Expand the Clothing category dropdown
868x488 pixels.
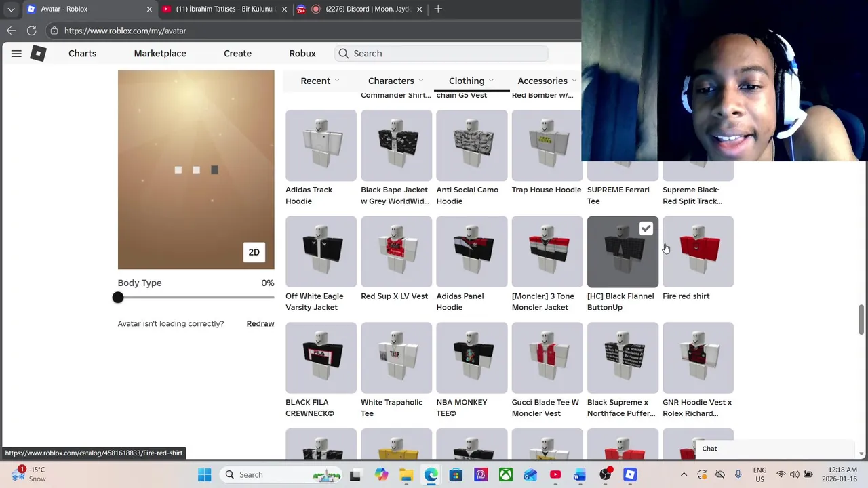471,81
